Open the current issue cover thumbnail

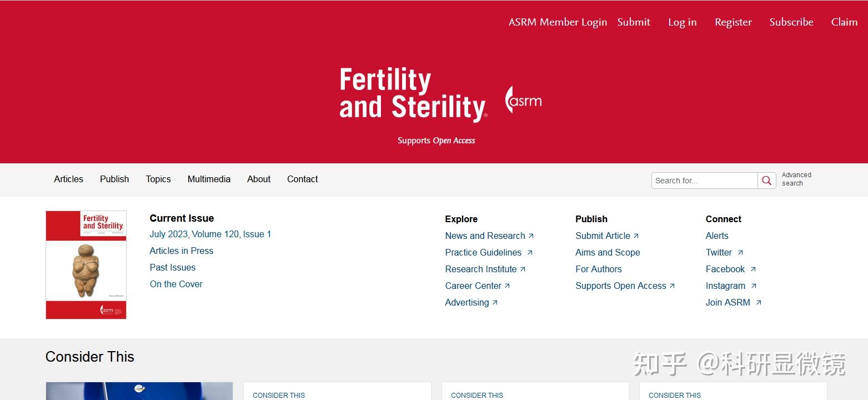(86, 265)
